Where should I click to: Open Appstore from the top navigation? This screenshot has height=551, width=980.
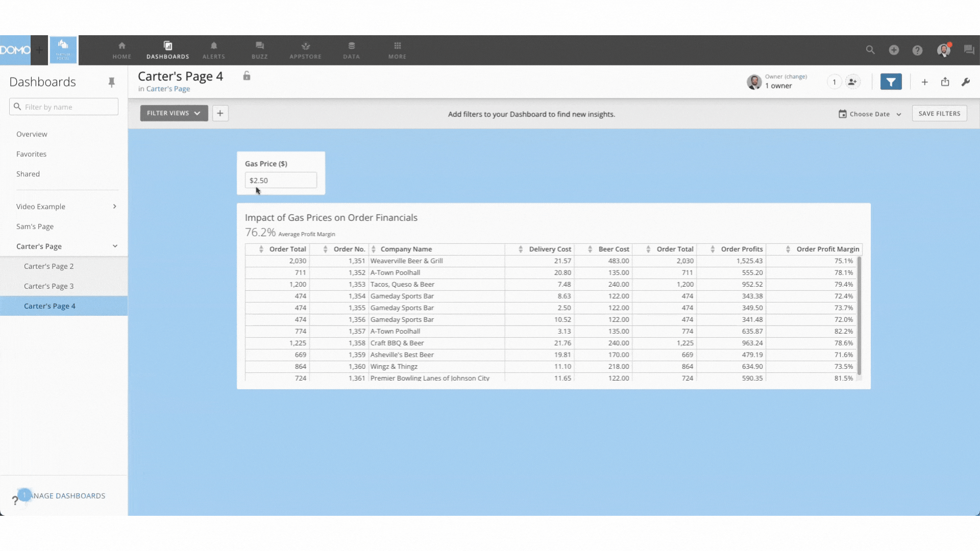coord(305,50)
